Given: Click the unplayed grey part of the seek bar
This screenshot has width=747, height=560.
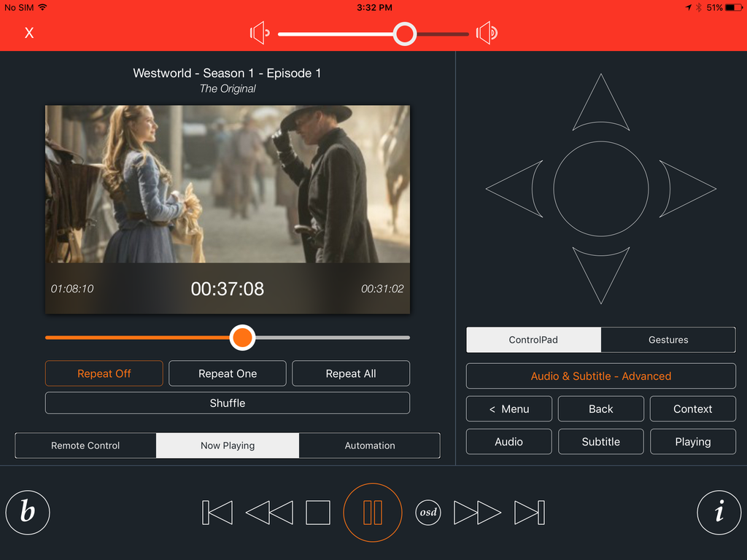Looking at the screenshot, I should pyautogui.click(x=333, y=338).
